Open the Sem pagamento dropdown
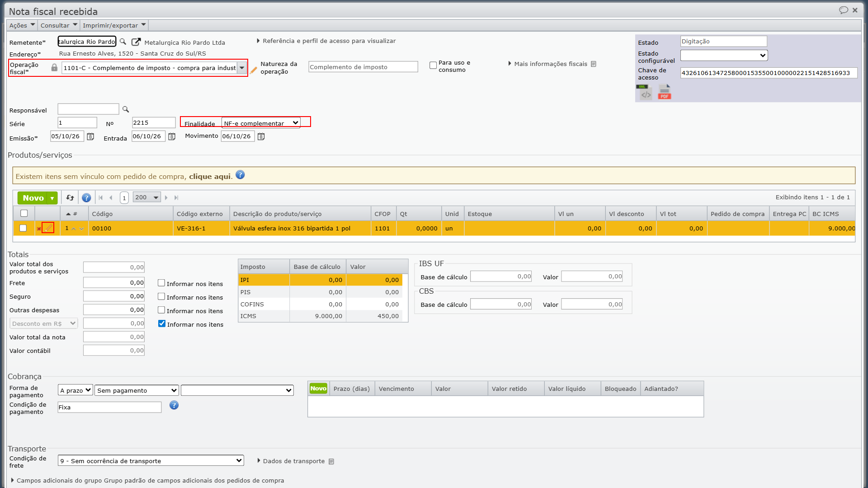 pos(137,390)
